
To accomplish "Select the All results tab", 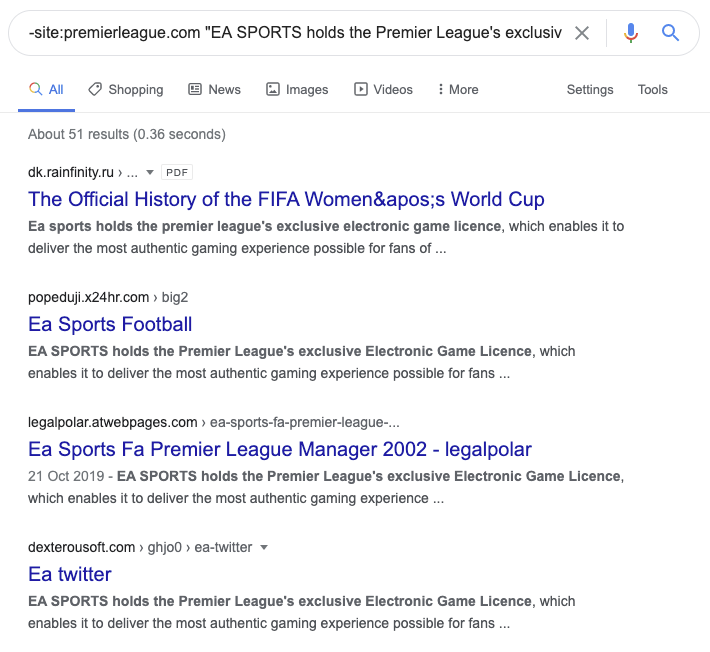I will tap(46, 89).
